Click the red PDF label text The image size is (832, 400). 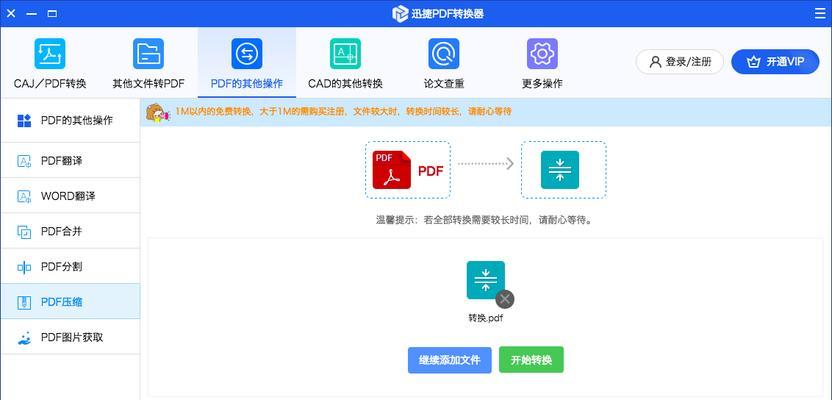click(x=431, y=171)
